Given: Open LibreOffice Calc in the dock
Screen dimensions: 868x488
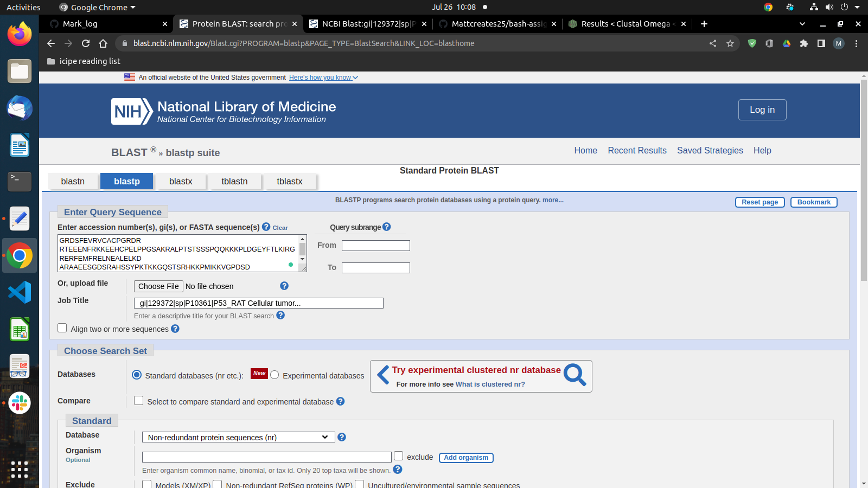Looking at the screenshot, I should [20, 329].
